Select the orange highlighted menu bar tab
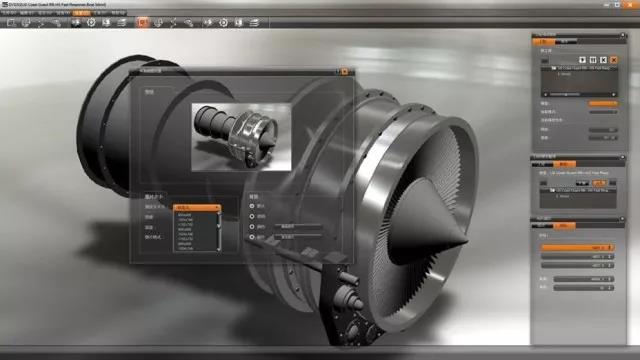 (81, 13)
